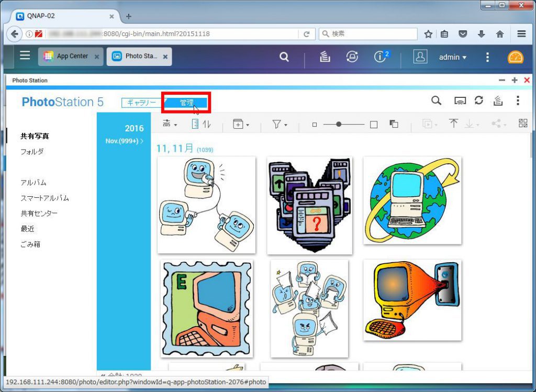This screenshot has width=536, height=392.
Task: Open QTS background tasks icon
Action: point(325,57)
